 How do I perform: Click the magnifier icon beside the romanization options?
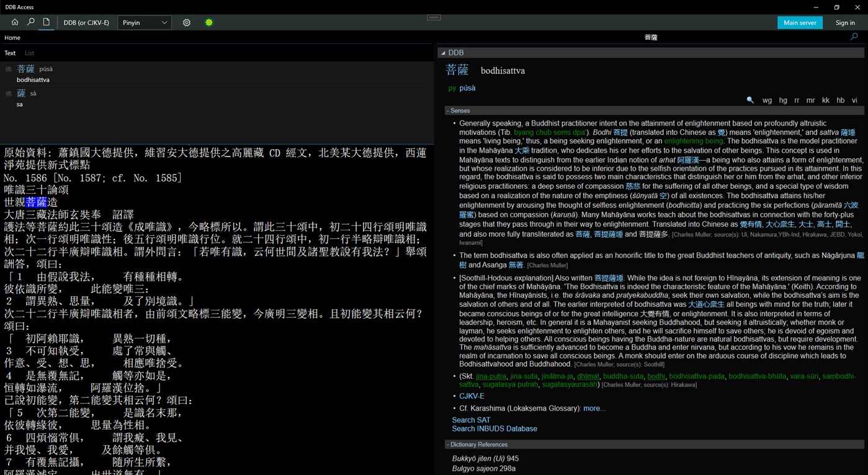(x=750, y=99)
